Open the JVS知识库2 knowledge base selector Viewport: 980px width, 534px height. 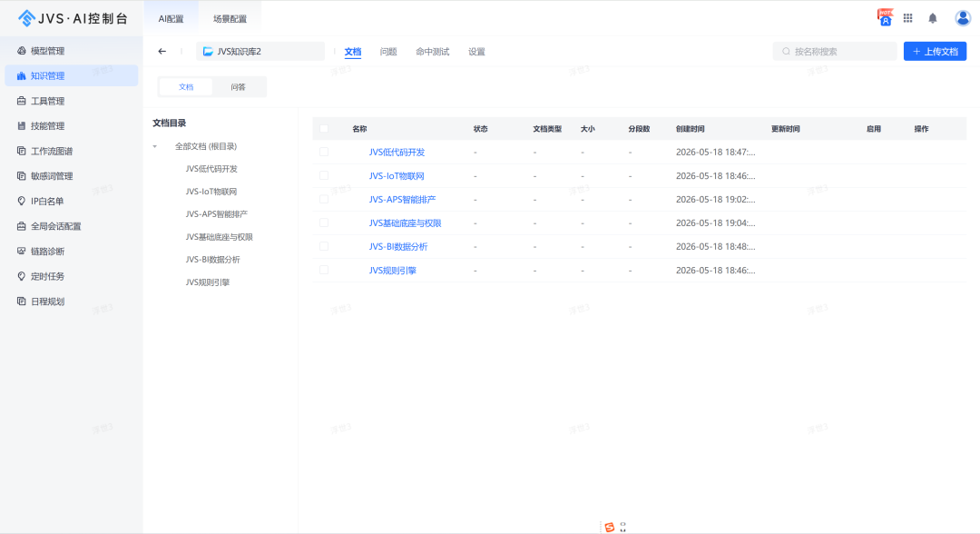[x=260, y=51]
